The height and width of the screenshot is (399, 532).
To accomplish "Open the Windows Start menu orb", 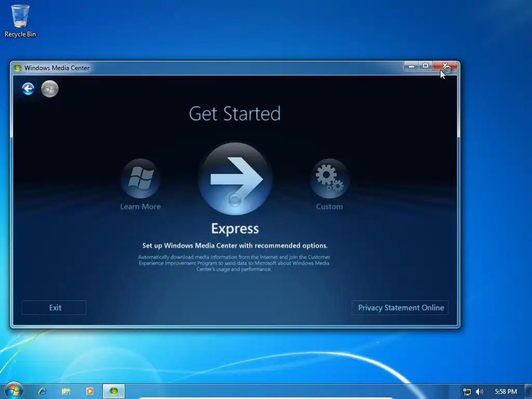I will pyautogui.click(x=14, y=391).
